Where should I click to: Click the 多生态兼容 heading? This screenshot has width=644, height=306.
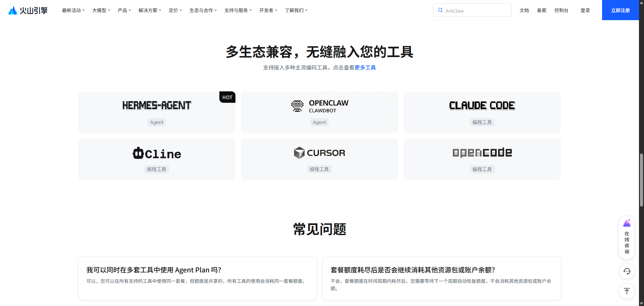point(319,52)
